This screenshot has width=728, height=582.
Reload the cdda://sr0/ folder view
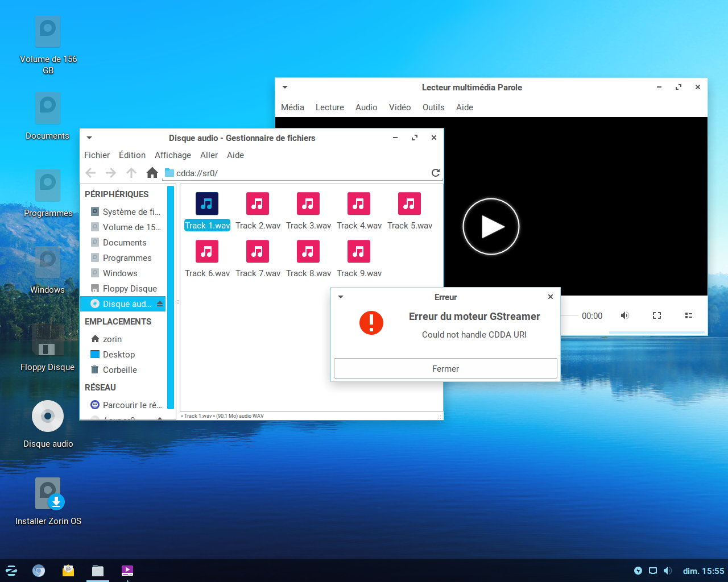tap(435, 173)
